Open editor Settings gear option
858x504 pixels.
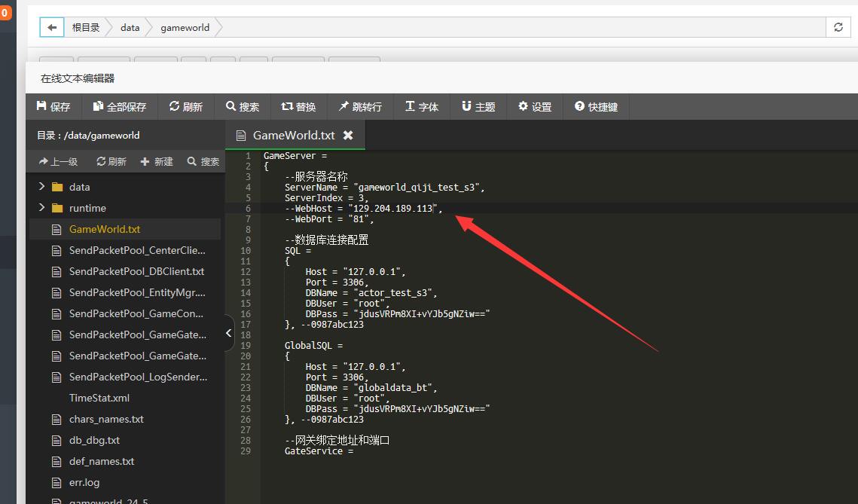coord(535,107)
